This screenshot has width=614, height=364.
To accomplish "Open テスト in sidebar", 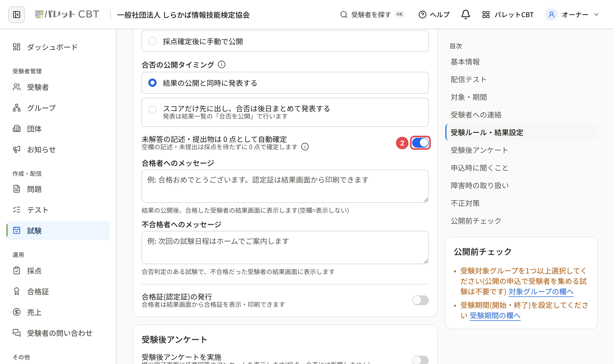I will click(x=58, y=210).
